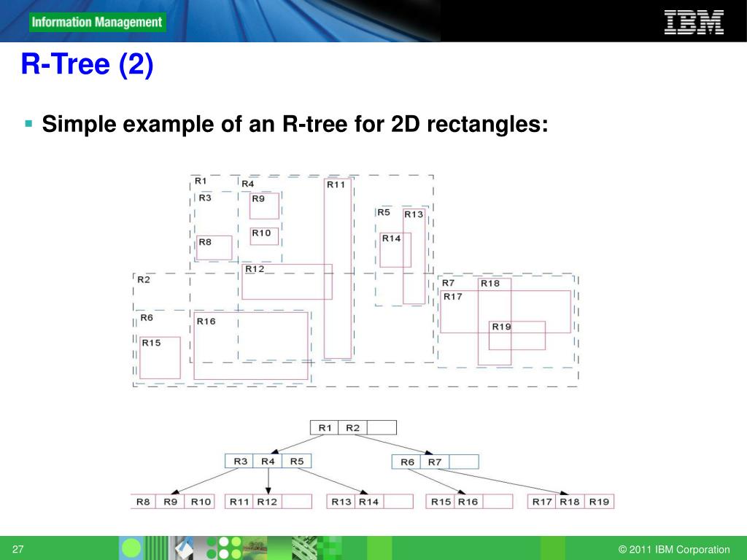This screenshot has width=747, height=560.
Task: Select the R3 cell in the tree's middle level
Action: point(239,462)
